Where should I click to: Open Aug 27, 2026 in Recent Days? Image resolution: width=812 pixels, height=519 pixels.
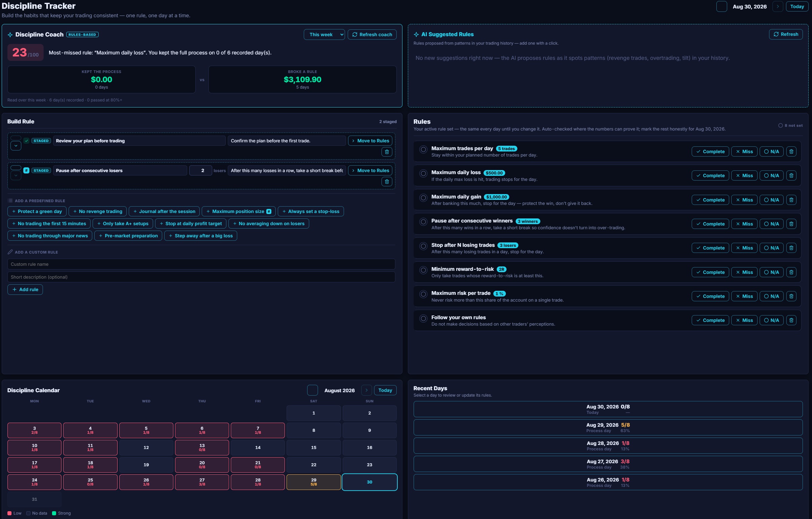coord(608,464)
